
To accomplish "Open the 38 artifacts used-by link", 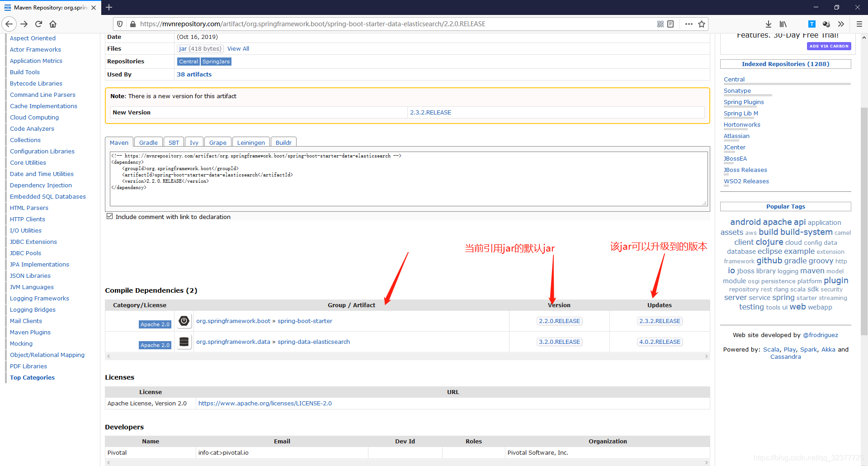I will click(194, 75).
